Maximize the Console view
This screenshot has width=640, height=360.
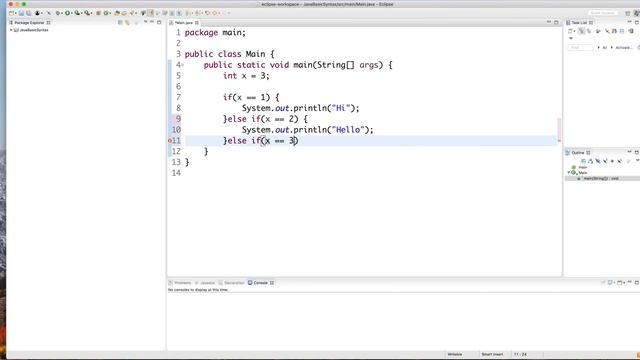[x=637, y=282]
